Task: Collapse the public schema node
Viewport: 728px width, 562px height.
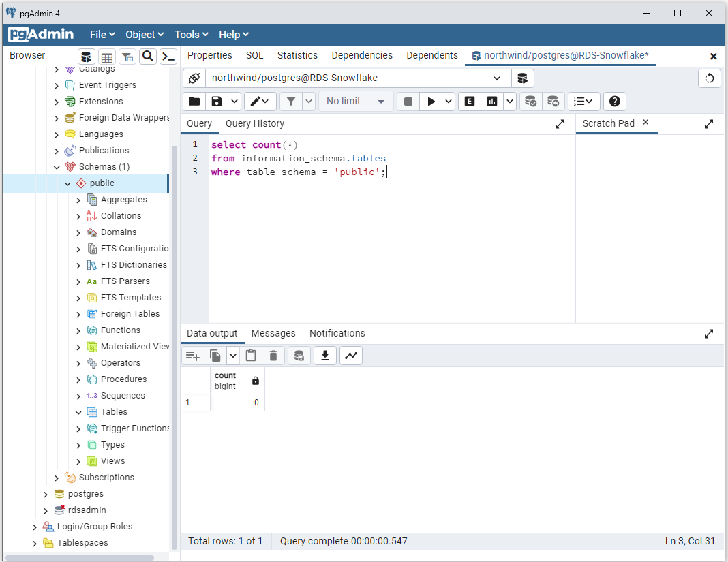Action: pyautogui.click(x=67, y=184)
